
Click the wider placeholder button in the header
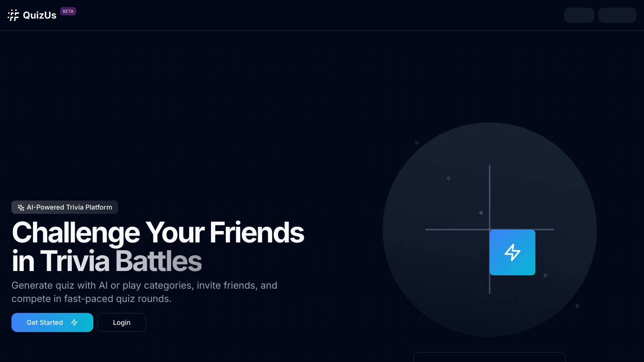coord(617,15)
